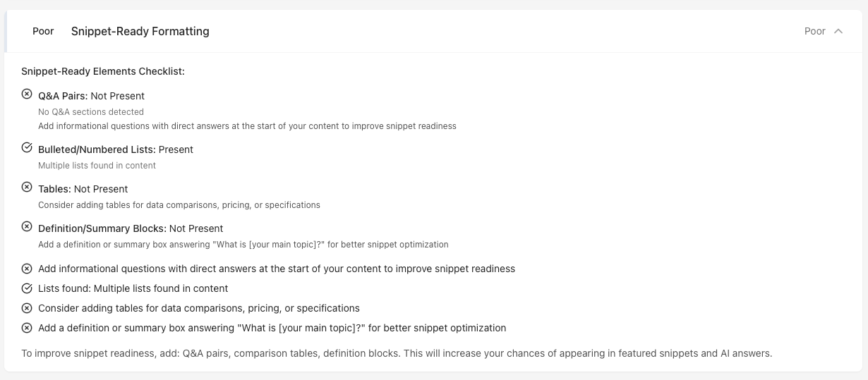Click the 'No Q&A sections detected' note
This screenshot has height=380, width=868.
click(x=91, y=111)
